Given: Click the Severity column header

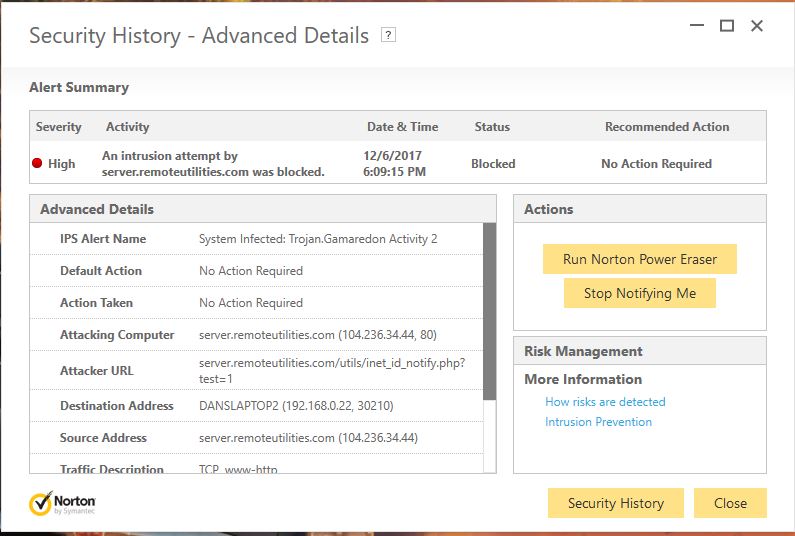Looking at the screenshot, I should [x=58, y=127].
